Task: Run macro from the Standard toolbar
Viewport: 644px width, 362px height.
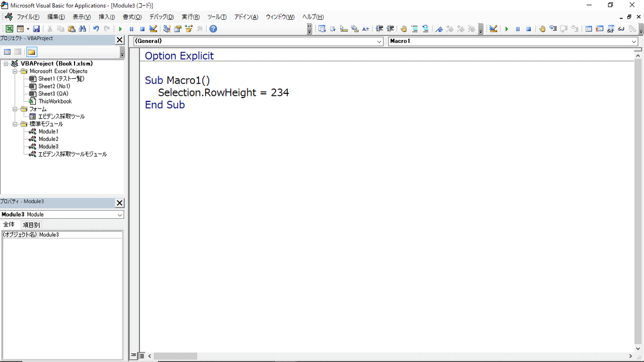Action: pyautogui.click(x=120, y=29)
